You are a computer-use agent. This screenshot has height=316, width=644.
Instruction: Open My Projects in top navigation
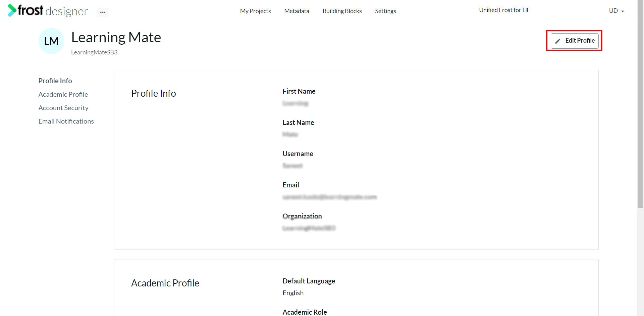click(255, 11)
